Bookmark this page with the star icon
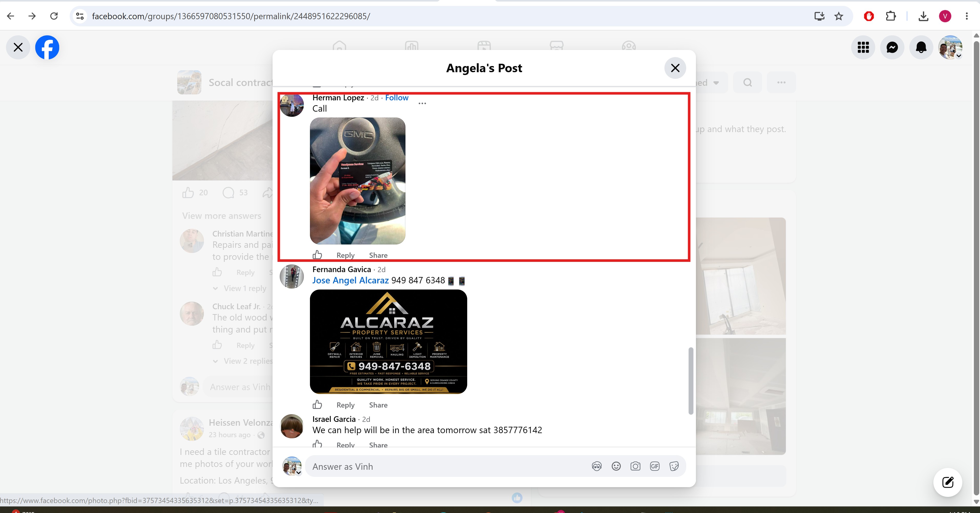 [839, 16]
